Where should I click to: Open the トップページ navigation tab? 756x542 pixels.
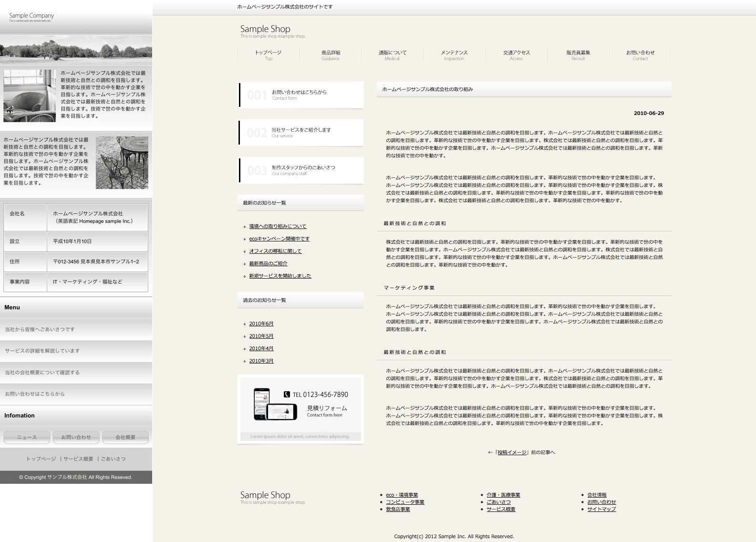coord(268,55)
